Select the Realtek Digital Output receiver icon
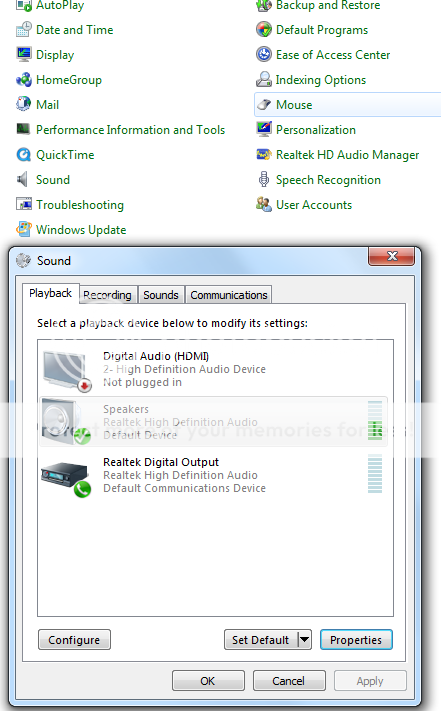Image resolution: width=441 pixels, height=711 pixels. [x=66, y=479]
